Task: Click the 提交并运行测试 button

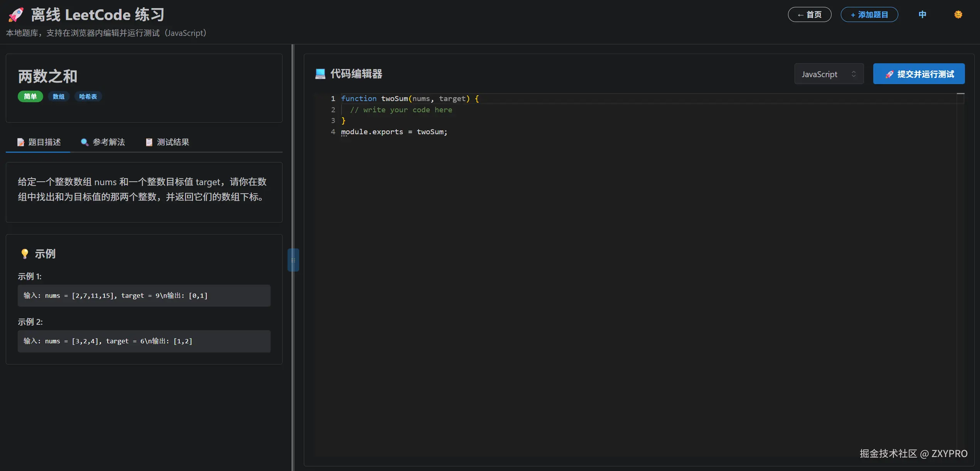Action: 919,74
